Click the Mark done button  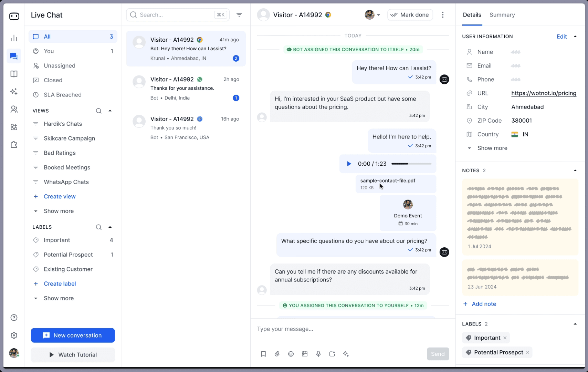[x=410, y=15]
